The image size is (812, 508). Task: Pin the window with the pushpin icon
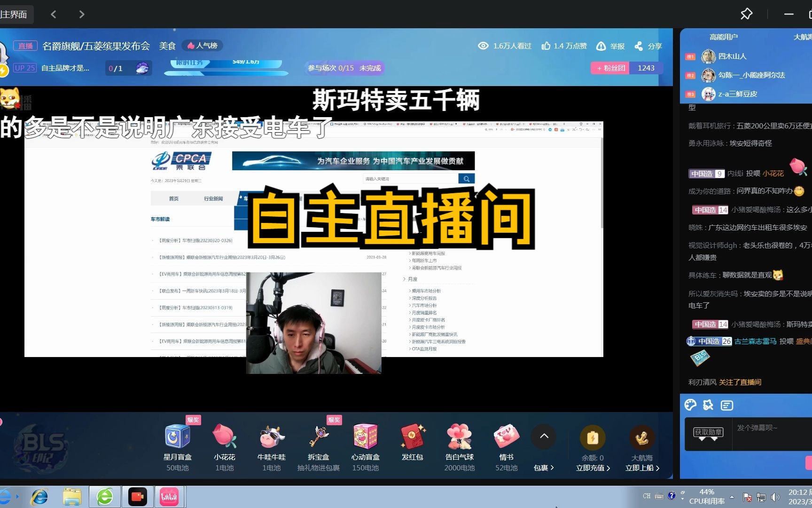click(746, 14)
